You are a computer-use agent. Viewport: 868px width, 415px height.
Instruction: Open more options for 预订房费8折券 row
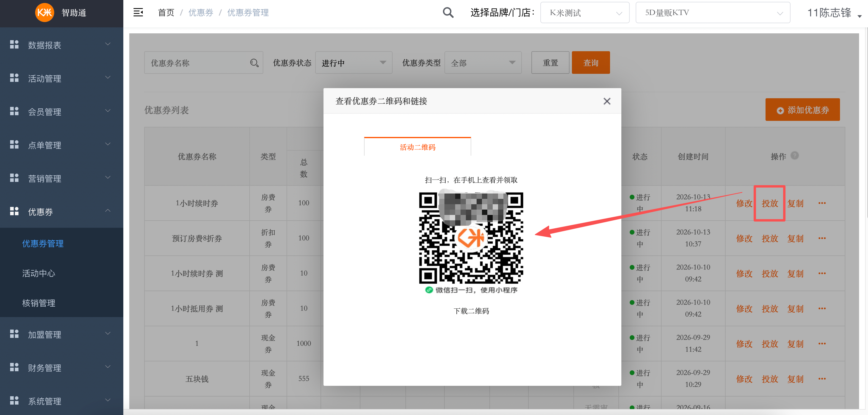[822, 238]
